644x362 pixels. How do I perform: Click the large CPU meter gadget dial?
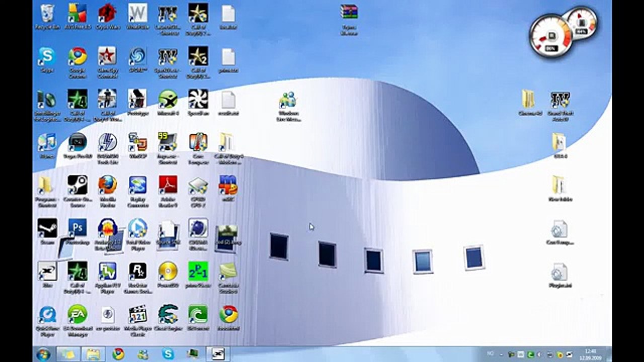551,36
